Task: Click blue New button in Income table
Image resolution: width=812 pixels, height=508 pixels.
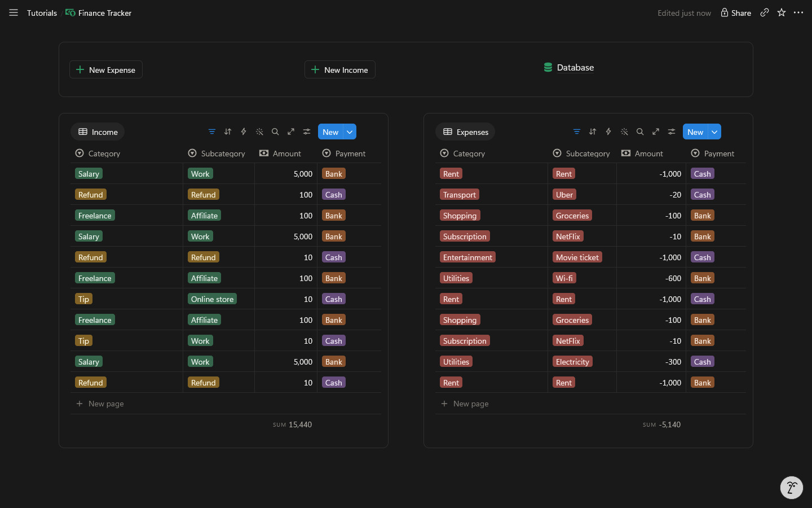Action: [x=330, y=132]
